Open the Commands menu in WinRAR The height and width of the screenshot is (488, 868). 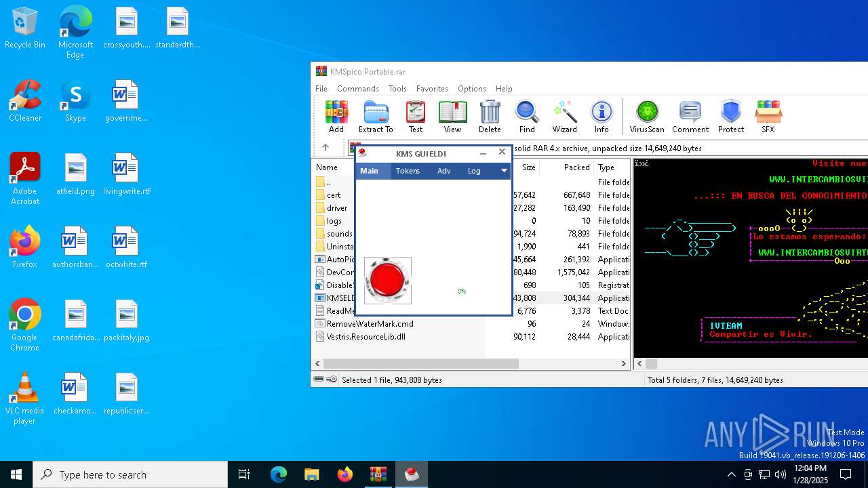[358, 89]
